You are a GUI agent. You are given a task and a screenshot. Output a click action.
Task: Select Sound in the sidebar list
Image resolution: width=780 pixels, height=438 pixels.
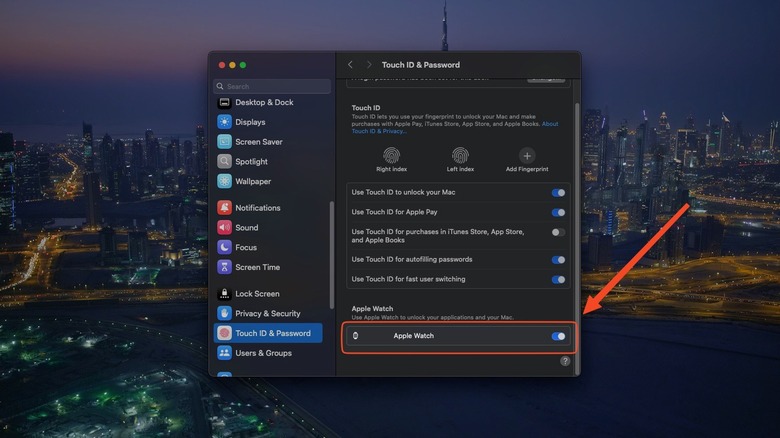(x=246, y=228)
